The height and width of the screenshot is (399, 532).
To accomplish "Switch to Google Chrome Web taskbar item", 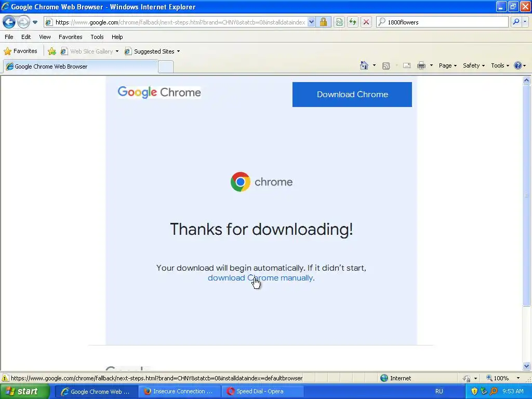I will point(96,392).
